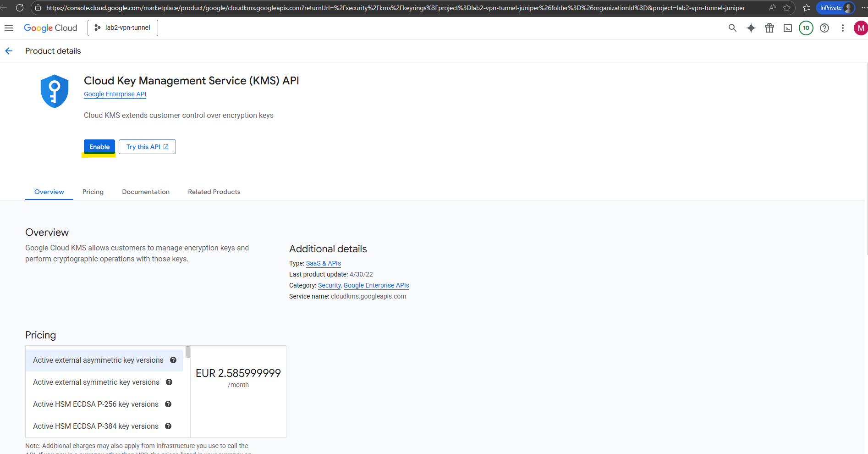Open the browser favorites list icon
This screenshot has width=868, height=454.
pyautogui.click(x=807, y=8)
